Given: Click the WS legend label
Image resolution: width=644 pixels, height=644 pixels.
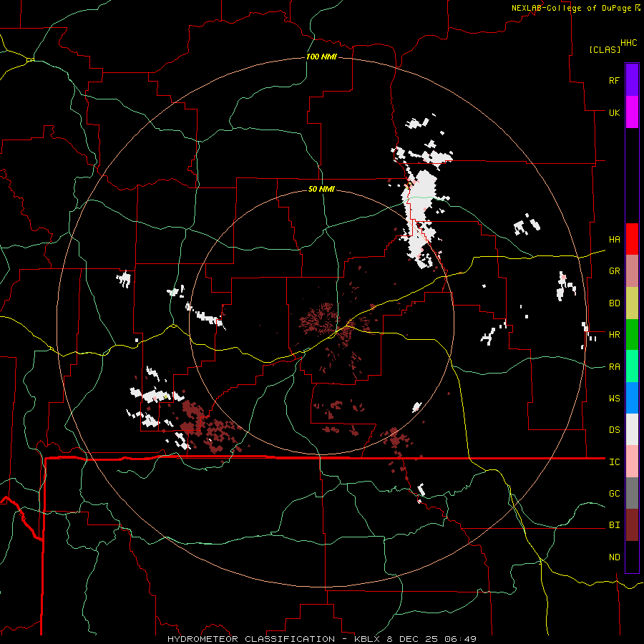Looking at the screenshot, I should click(614, 399).
